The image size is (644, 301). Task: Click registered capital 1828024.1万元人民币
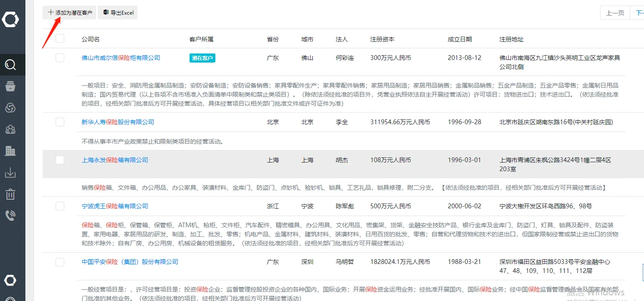[x=400, y=262]
